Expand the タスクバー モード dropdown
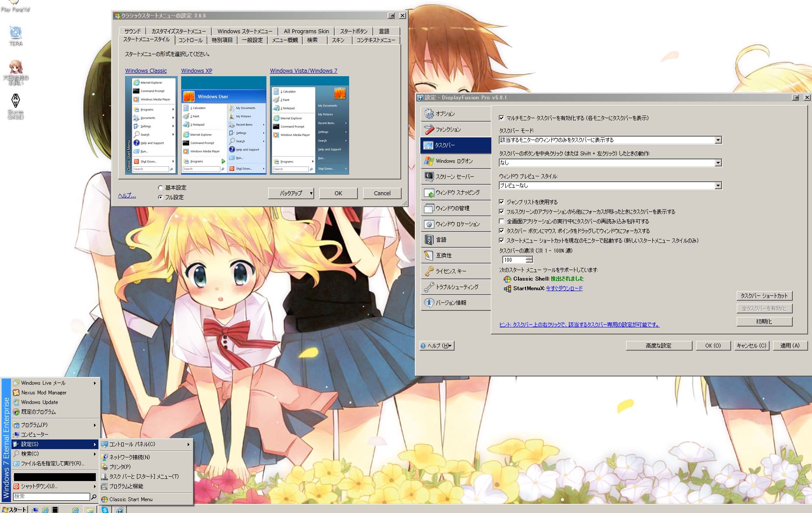Viewport: 812px width, 513px height. coord(718,140)
